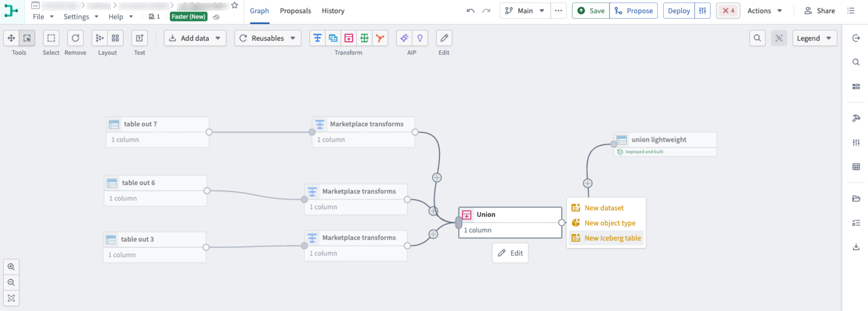The height and width of the screenshot is (311, 868).
Task: Zoom in on the graph
Action: tap(11, 267)
